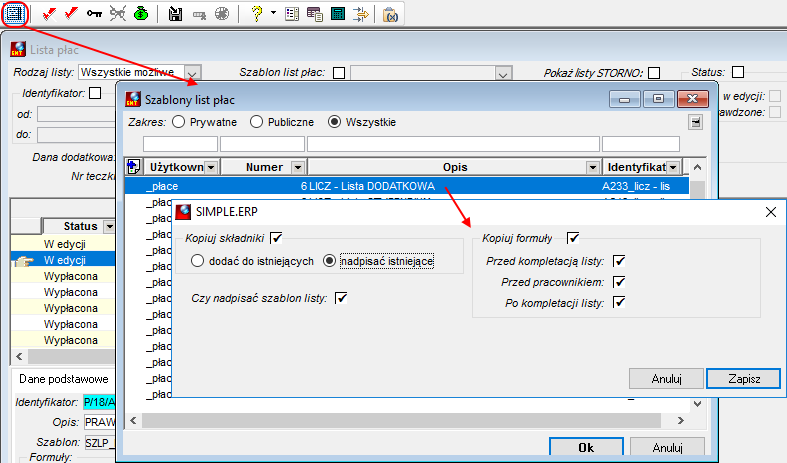
Task: Select the 'dodać do istniejących' radio option
Action: (197, 261)
